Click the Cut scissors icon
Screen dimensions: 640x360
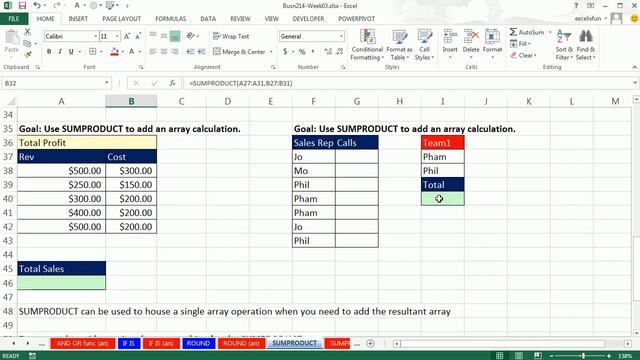[x=27, y=32]
